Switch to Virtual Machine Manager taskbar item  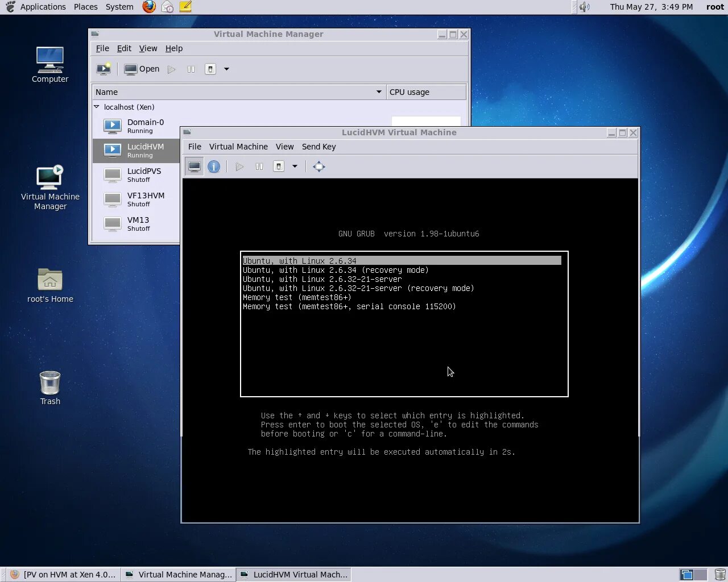pyautogui.click(x=179, y=575)
